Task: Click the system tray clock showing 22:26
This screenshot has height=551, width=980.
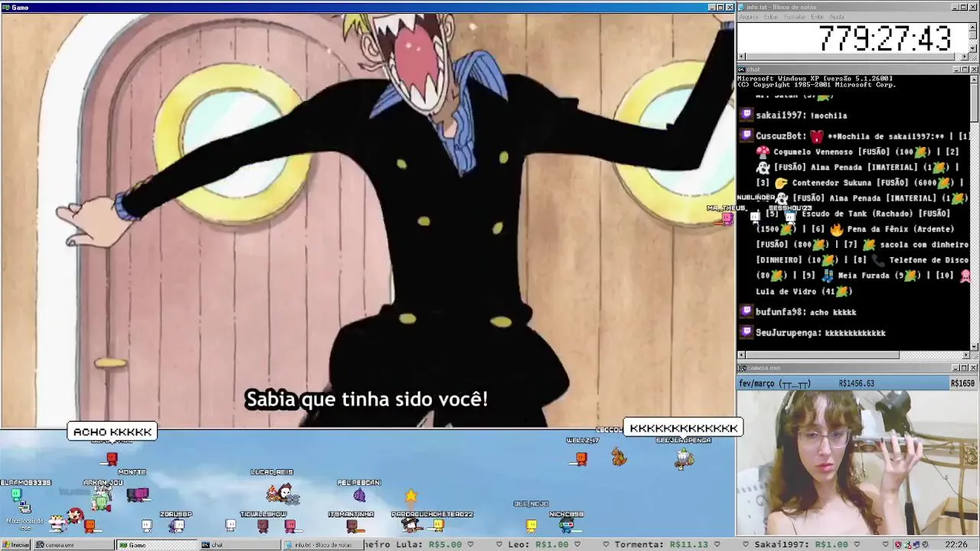Action: click(x=956, y=545)
